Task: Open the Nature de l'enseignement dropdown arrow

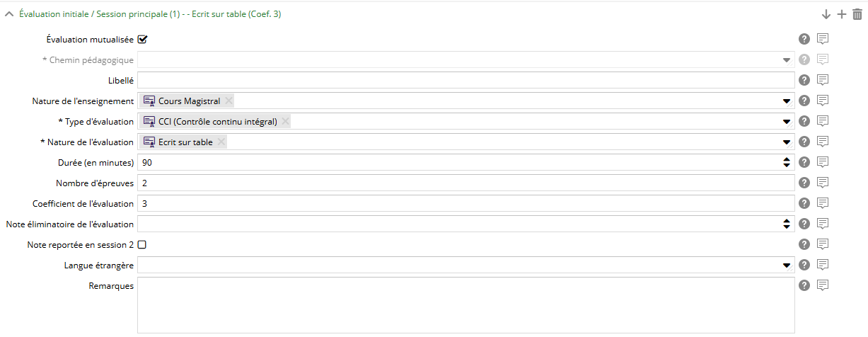Action: (787, 101)
